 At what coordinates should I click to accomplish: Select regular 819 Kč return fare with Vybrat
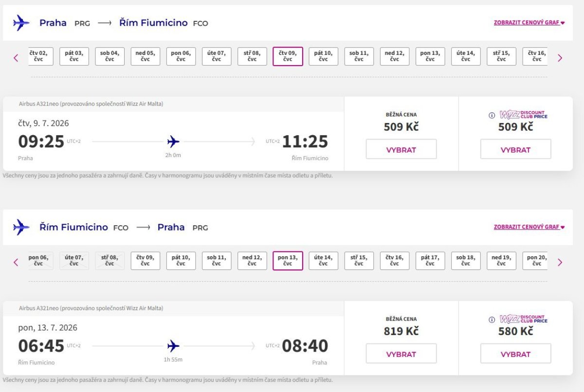(401, 354)
